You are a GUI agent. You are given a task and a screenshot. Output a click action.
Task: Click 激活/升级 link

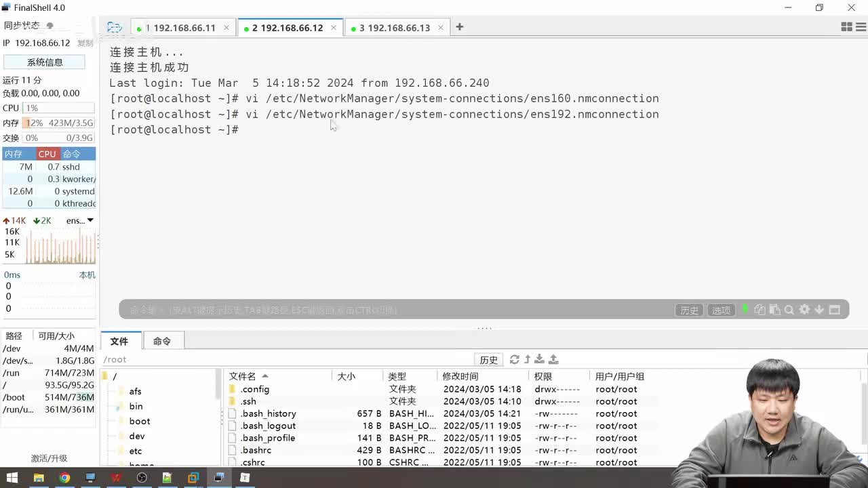pos(49,458)
